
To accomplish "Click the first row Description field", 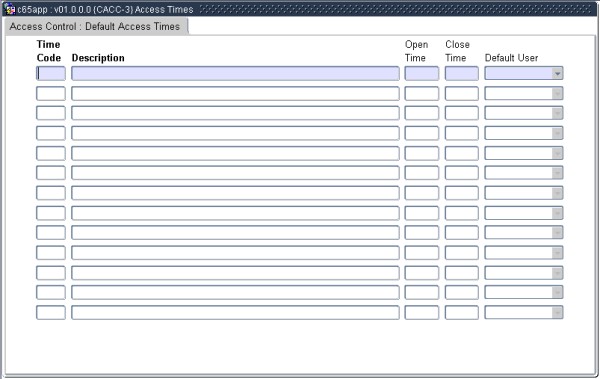I will (x=235, y=73).
